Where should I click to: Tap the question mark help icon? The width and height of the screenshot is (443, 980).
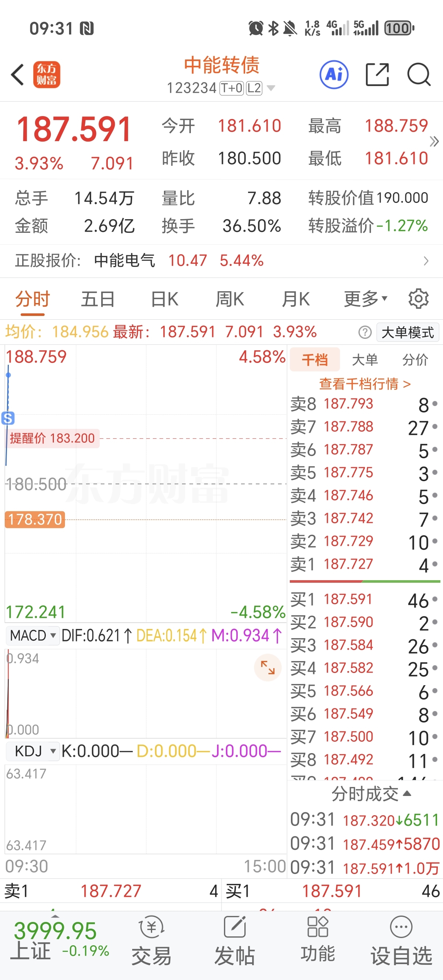tap(365, 332)
